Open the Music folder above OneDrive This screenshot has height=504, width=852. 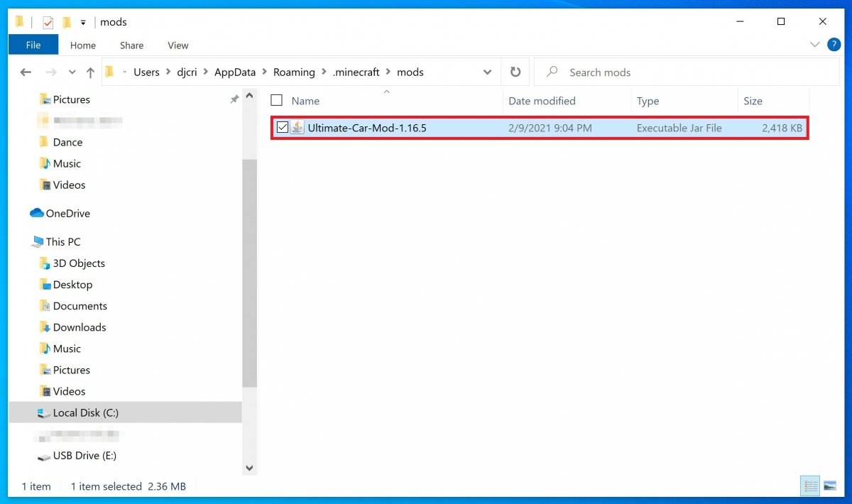[x=67, y=163]
